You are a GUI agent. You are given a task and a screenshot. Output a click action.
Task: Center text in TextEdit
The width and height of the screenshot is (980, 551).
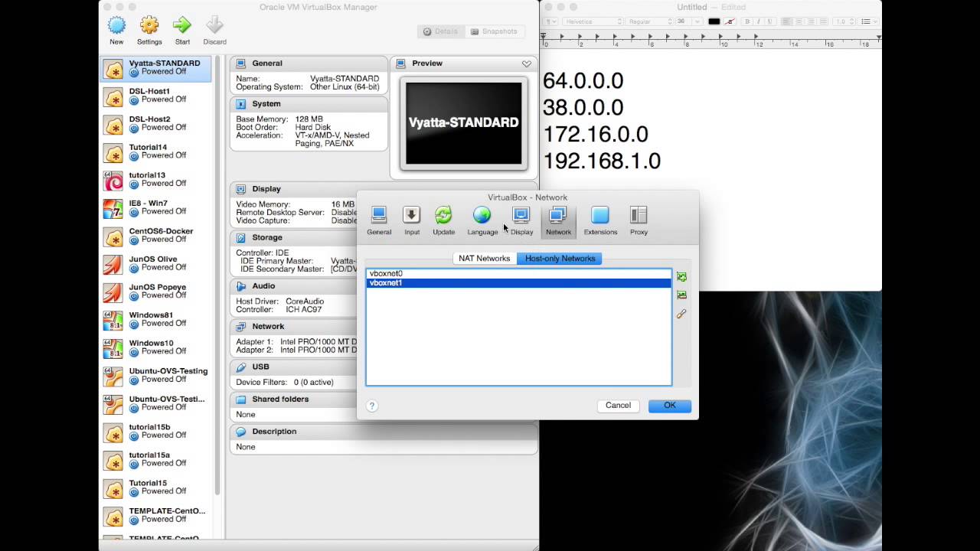799,21
